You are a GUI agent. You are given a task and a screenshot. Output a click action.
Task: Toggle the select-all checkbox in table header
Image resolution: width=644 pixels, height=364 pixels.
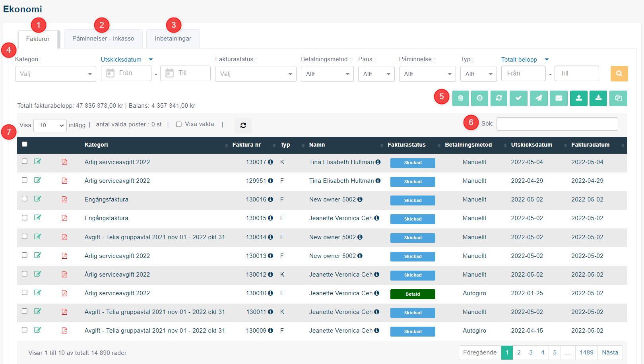(x=25, y=144)
